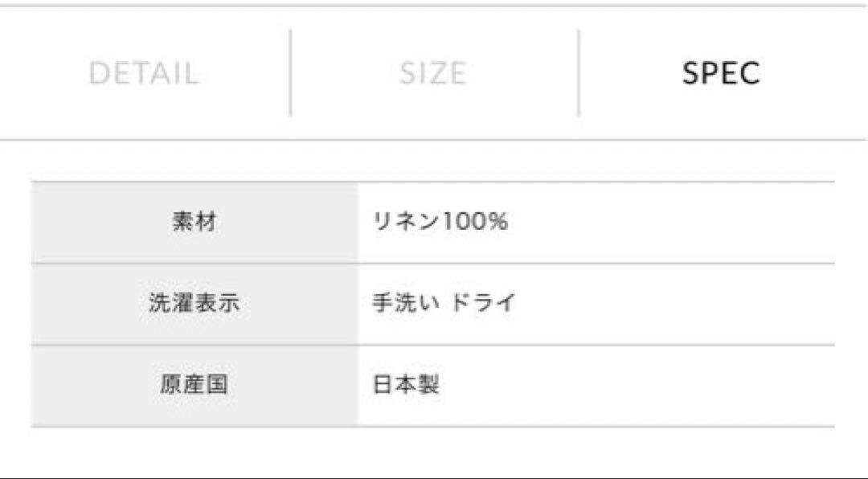Click the 100% text in the material row
868x479 pixels.
point(474,222)
